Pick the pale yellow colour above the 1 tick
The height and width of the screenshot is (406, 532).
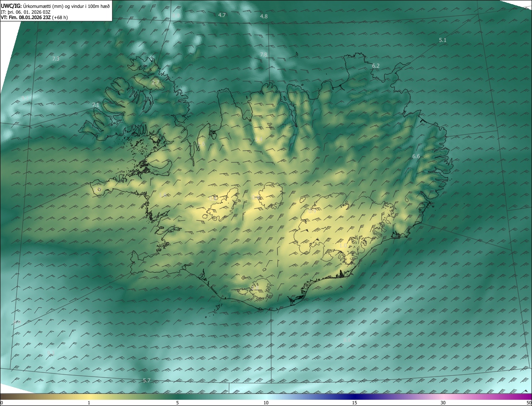[89, 396]
